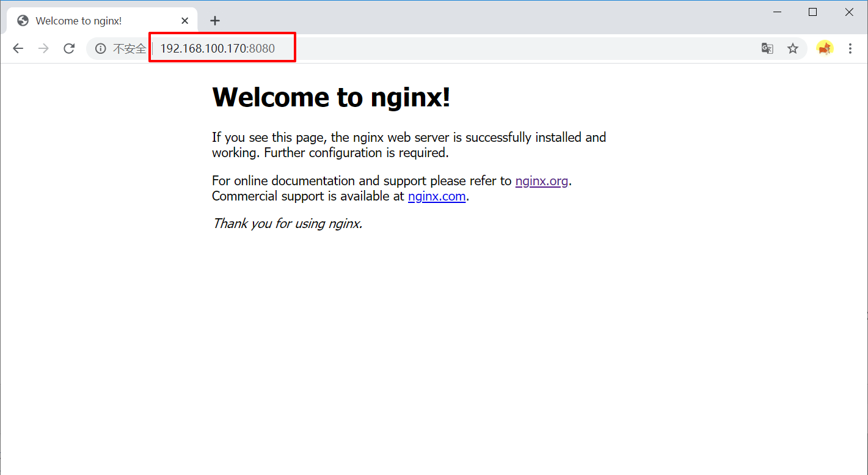Minimize the Chrome window

[x=778, y=12]
